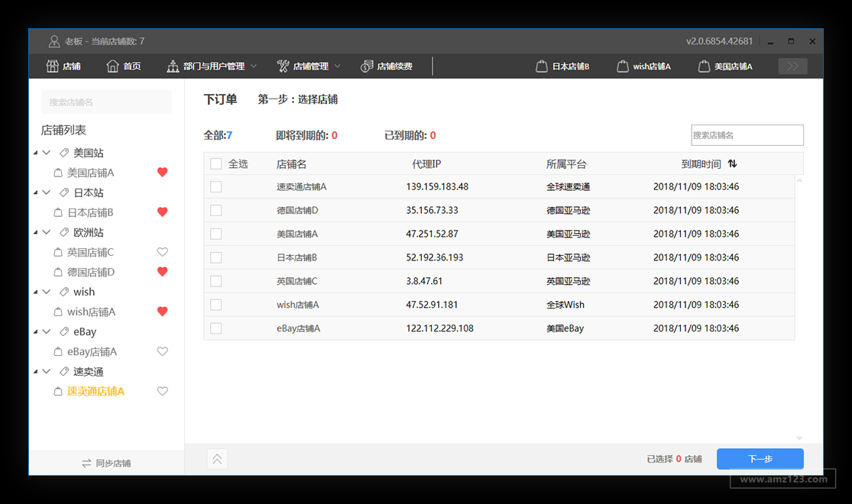The width and height of the screenshot is (852, 504).
Task: Open 店铺续费 renewal page
Action: 387,66
